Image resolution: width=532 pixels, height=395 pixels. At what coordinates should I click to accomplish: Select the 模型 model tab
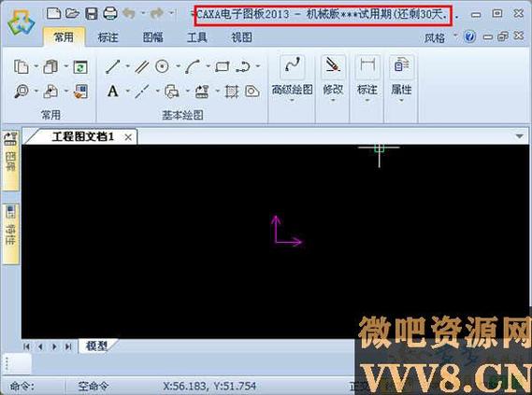point(96,346)
